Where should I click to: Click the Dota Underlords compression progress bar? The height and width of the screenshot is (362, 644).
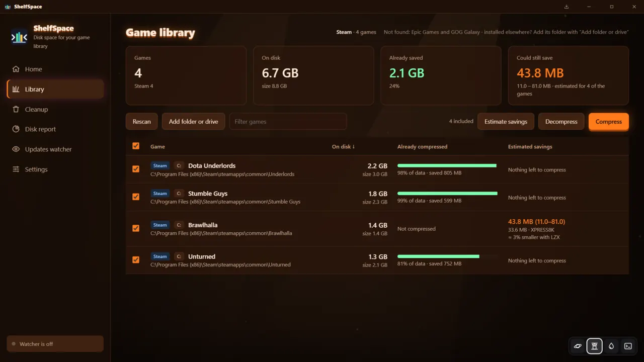(x=447, y=165)
